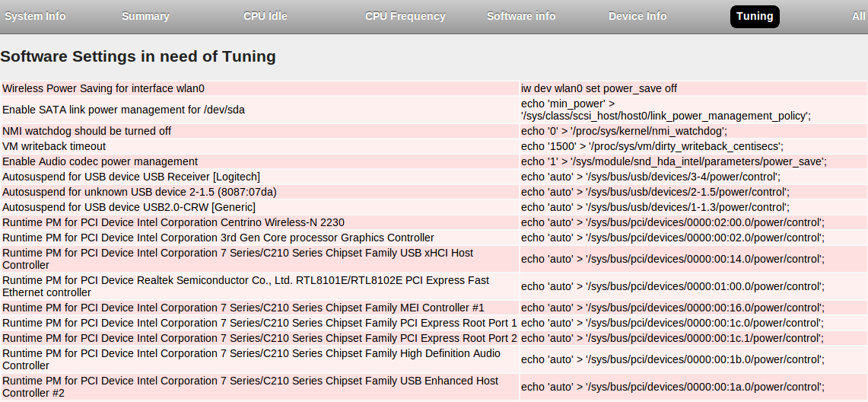
Task: Click the Realtek RTL8101E Ethernet controller row
Action: pos(434,286)
